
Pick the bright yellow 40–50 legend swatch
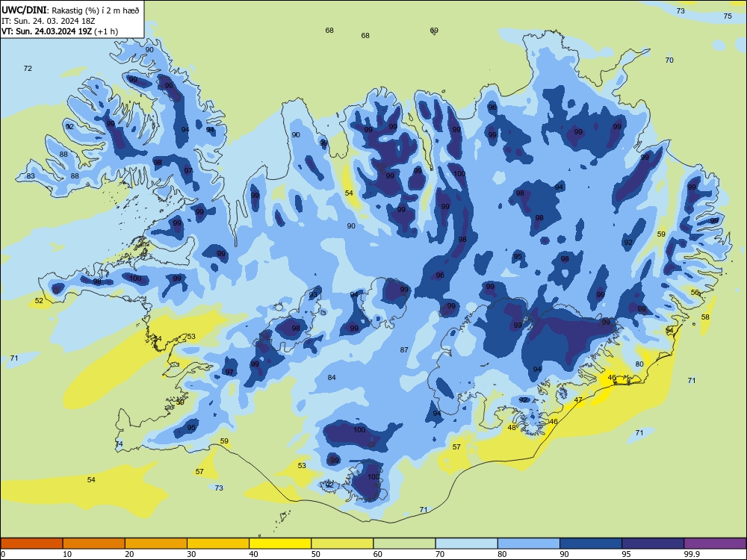(280, 544)
